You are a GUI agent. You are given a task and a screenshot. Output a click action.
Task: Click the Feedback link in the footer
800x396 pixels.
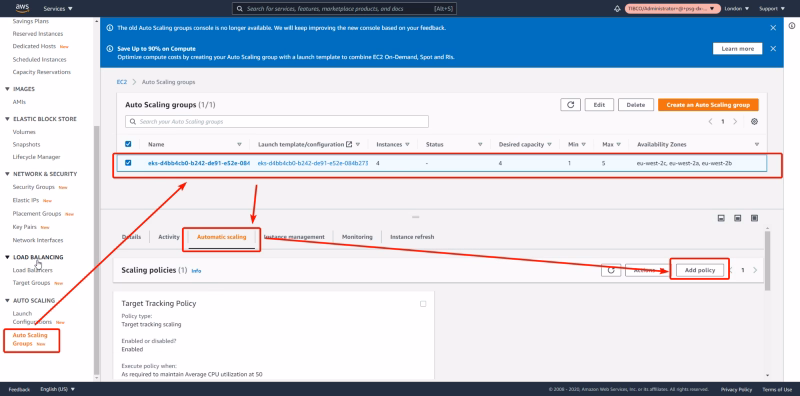click(x=19, y=389)
